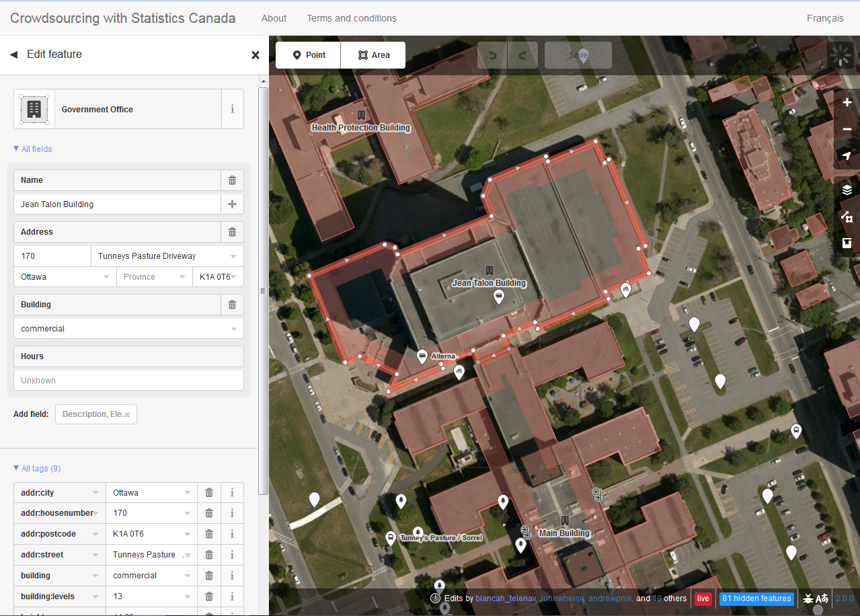Go back using the Edit feature arrow
The image size is (860, 616).
click(13, 54)
